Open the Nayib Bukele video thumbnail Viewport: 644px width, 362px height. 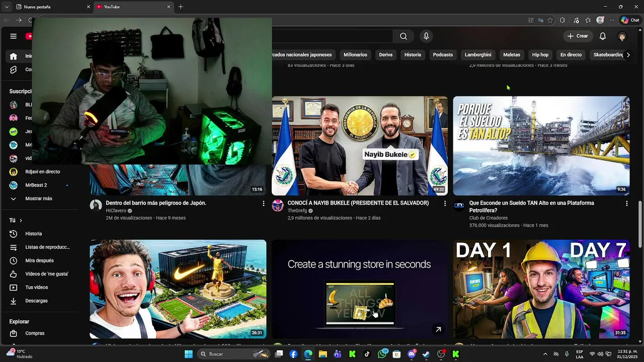[359, 146]
